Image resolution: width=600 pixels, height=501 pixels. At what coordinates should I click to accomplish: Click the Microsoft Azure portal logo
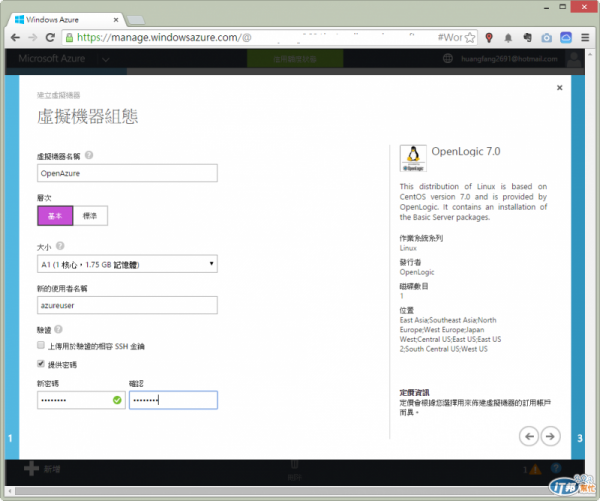click(52, 59)
